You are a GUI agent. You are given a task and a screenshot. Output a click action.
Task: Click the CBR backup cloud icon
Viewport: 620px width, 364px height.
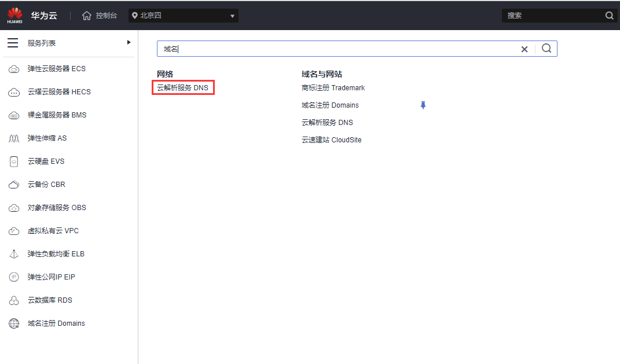point(14,185)
